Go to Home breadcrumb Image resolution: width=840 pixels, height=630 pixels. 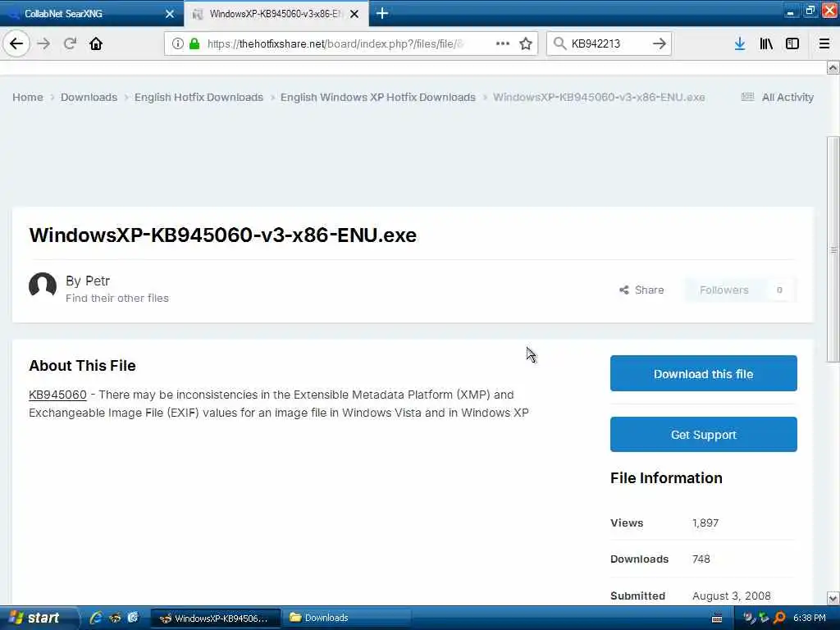(28, 97)
